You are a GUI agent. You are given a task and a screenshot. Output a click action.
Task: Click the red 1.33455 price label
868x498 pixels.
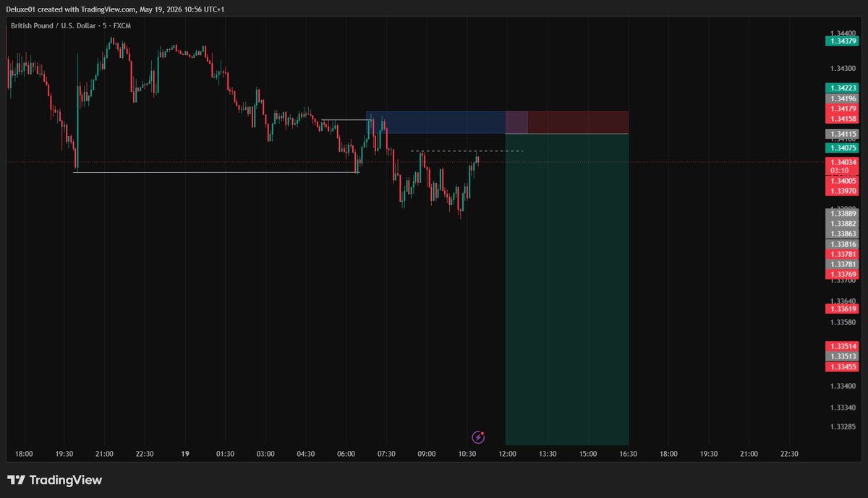click(x=841, y=367)
